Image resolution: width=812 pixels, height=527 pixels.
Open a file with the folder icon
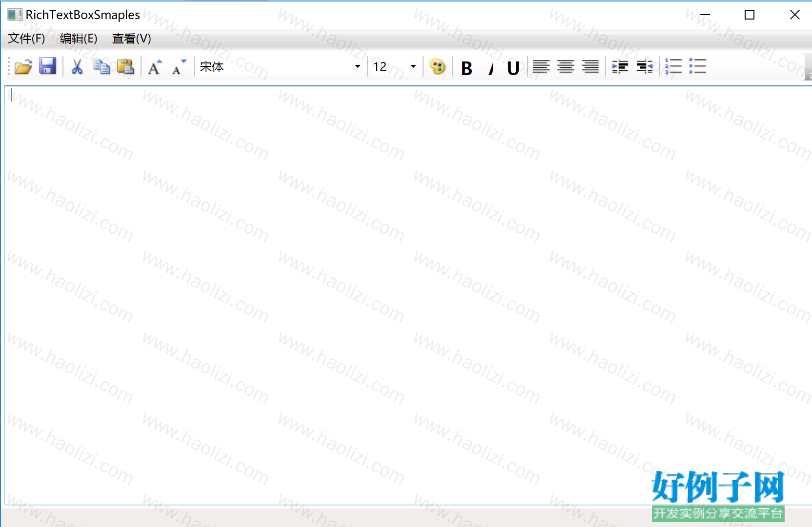click(23, 66)
